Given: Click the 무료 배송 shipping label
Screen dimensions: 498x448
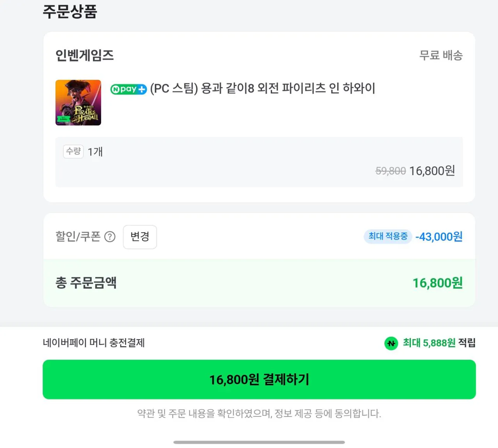Looking at the screenshot, I should pos(441,55).
